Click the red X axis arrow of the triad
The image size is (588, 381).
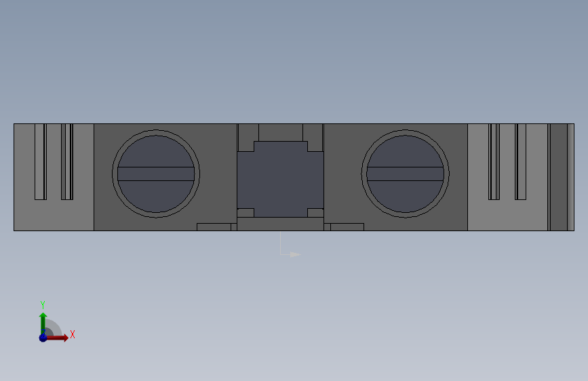tap(57, 338)
